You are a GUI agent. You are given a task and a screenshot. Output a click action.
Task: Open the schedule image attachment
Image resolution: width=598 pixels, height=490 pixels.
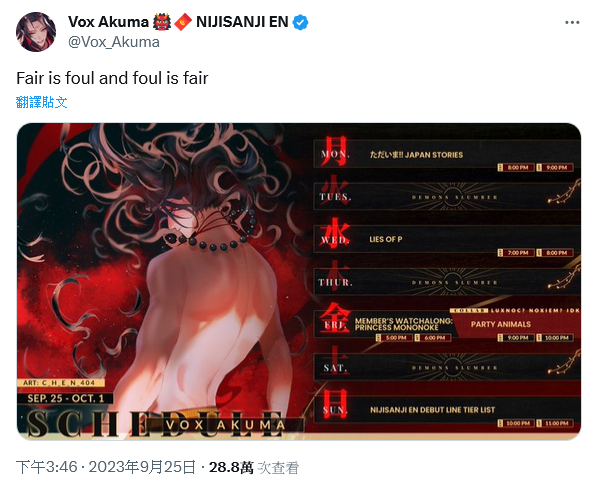(x=299, y=281)
